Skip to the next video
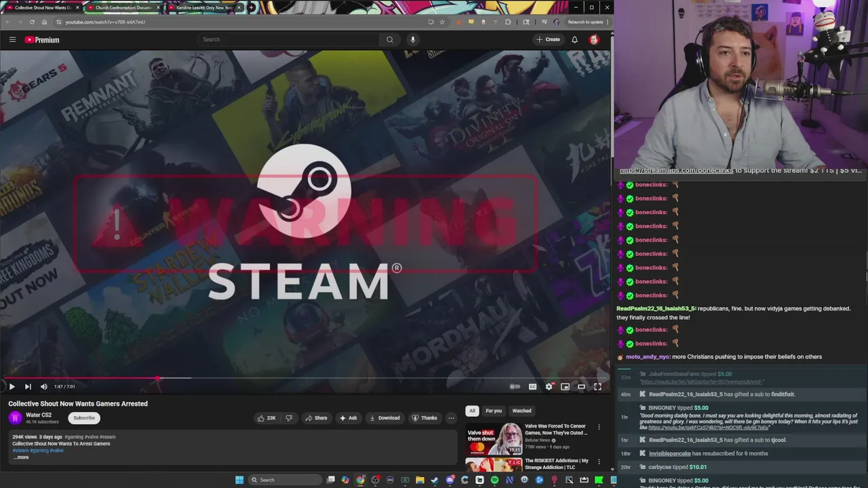 [28, 386]
